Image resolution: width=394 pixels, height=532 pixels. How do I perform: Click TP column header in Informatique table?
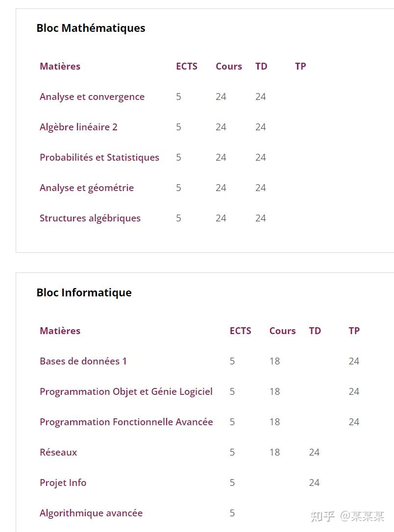pyautogui.click(x=354, y=331)
